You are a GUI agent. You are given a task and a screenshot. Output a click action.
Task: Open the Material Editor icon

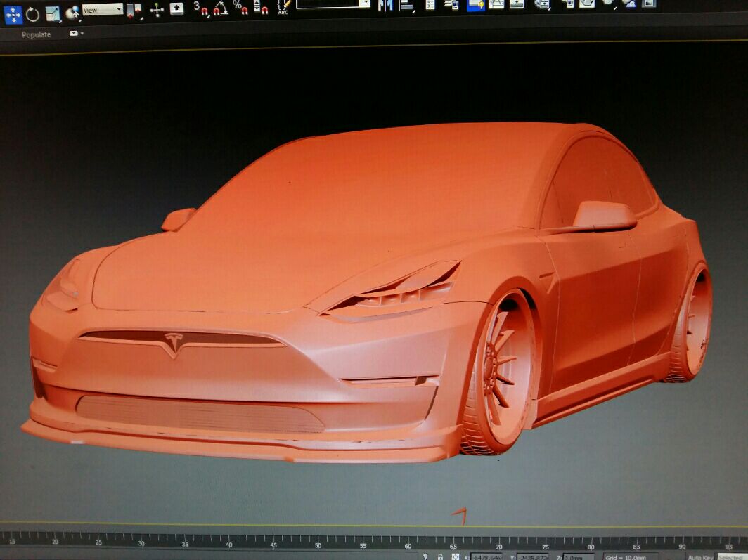pos(542,4)
